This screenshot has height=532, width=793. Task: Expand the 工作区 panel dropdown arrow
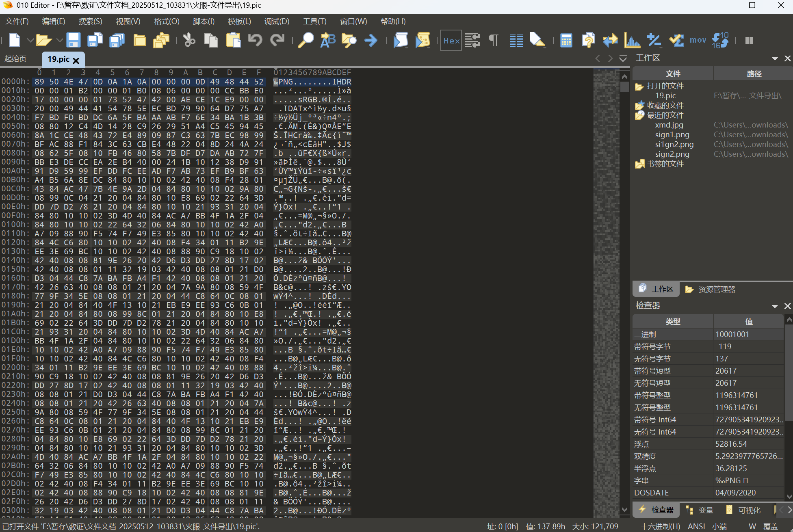[775, 58]
